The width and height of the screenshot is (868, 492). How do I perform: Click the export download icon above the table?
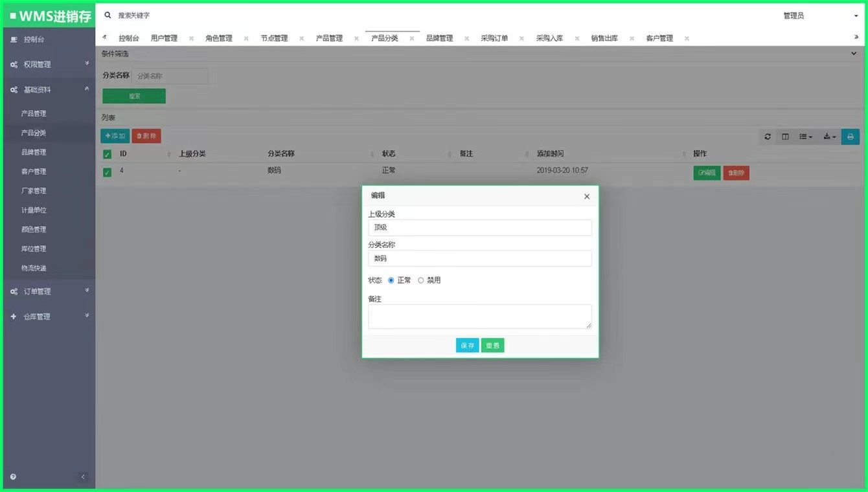pyautogui.click(x=828, y=137)
